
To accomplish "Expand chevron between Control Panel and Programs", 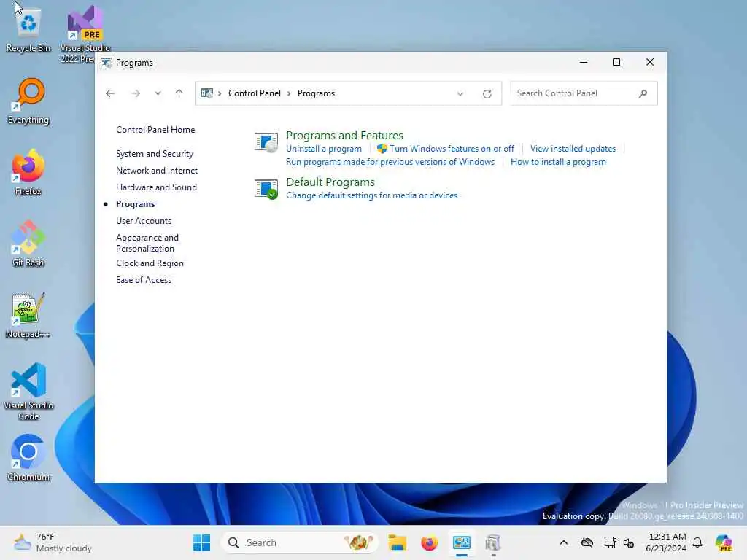I will (289, 94).
